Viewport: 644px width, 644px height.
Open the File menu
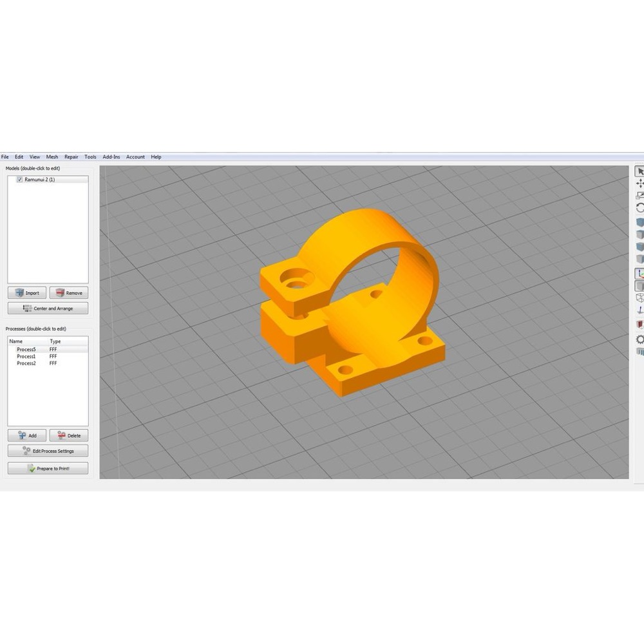5,157
